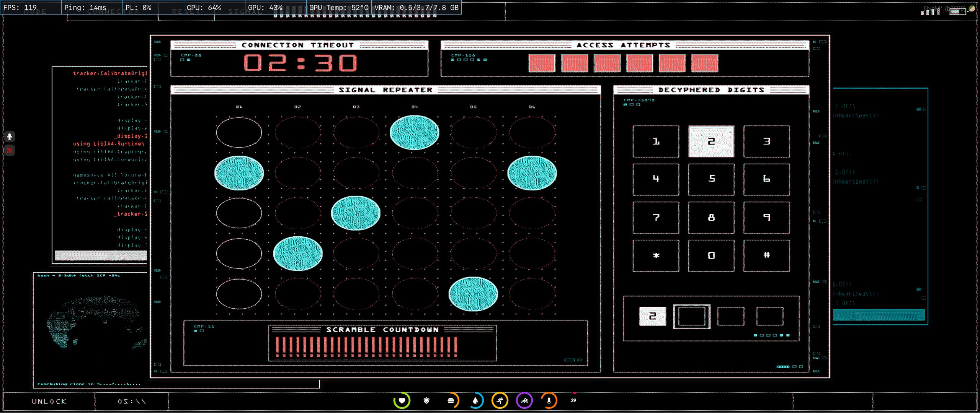Toggle the top white-outlined node in column 01
The image size is (980, 413).
click(x=239, y=132)
